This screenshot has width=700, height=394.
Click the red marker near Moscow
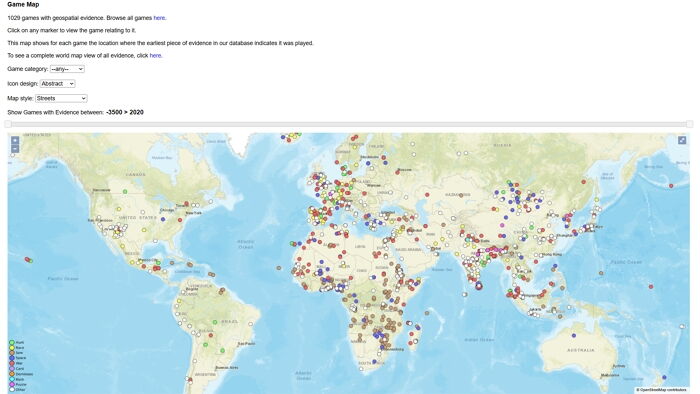[x=397, y=172]
